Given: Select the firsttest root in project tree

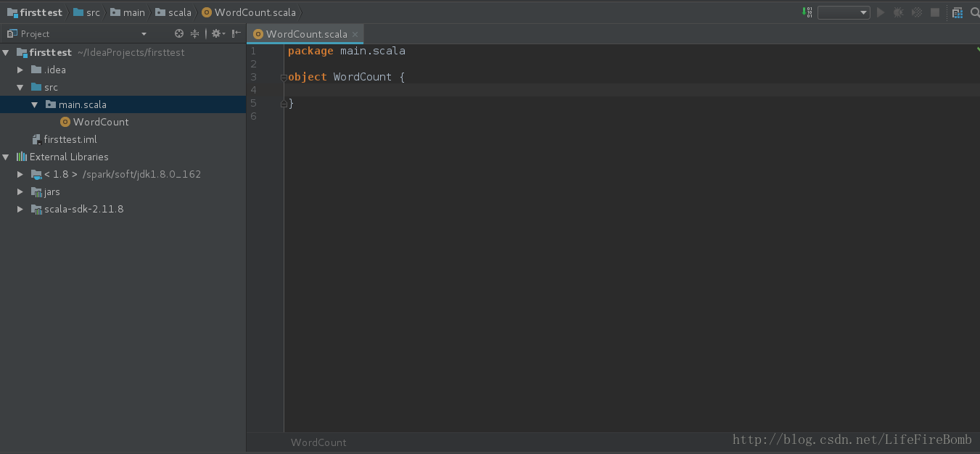Looking at the screenshot, I should [50, 52].
